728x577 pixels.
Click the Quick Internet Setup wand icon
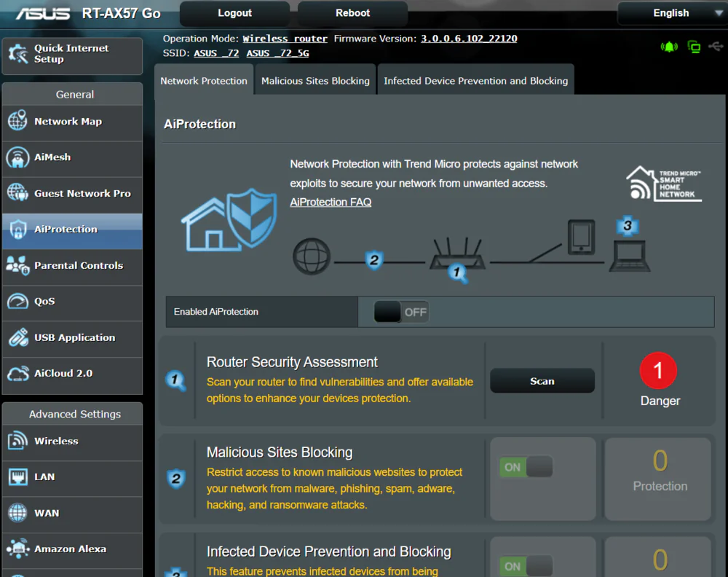[x=18, y=54]
